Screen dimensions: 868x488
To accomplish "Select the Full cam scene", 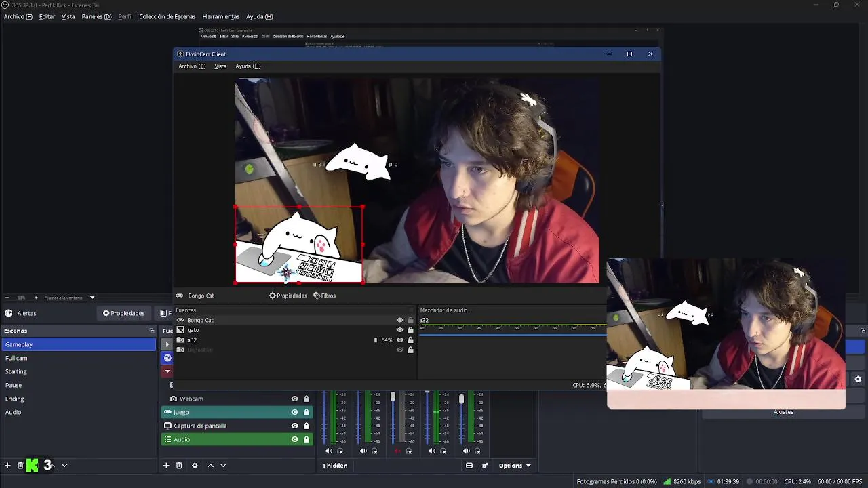I will [79, 358].
